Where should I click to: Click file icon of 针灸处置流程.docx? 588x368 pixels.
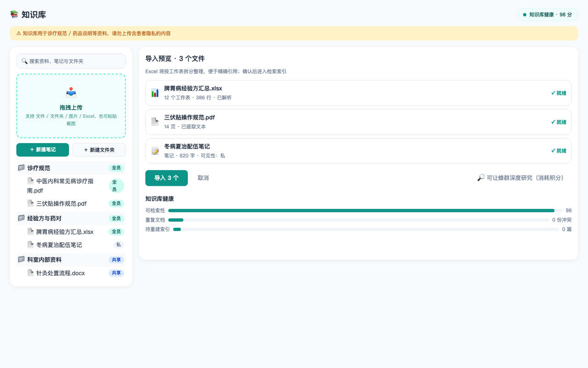coord(31,273)
